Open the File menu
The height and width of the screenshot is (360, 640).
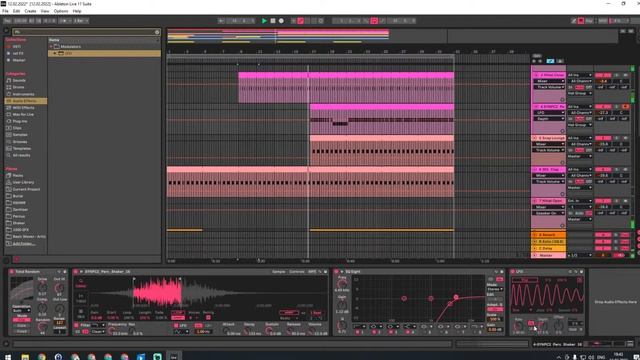[5, 11]
